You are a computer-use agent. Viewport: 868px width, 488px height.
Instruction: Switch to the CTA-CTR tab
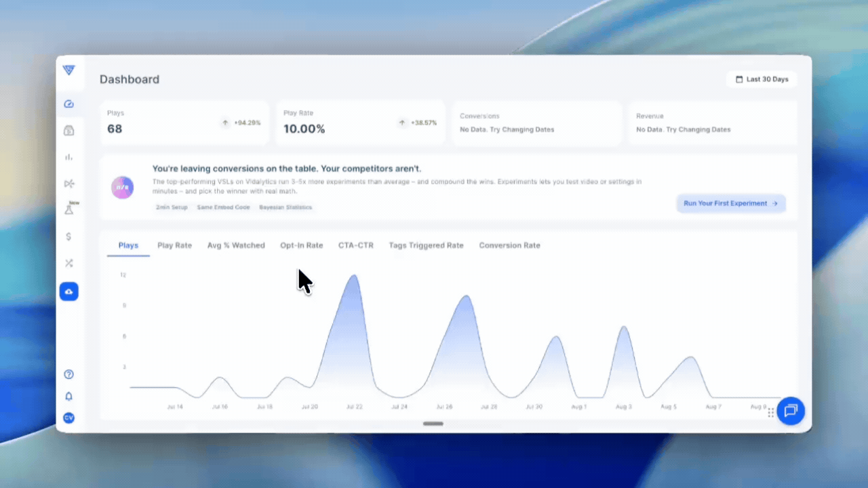pyautogui.click(x=356, y=245)
